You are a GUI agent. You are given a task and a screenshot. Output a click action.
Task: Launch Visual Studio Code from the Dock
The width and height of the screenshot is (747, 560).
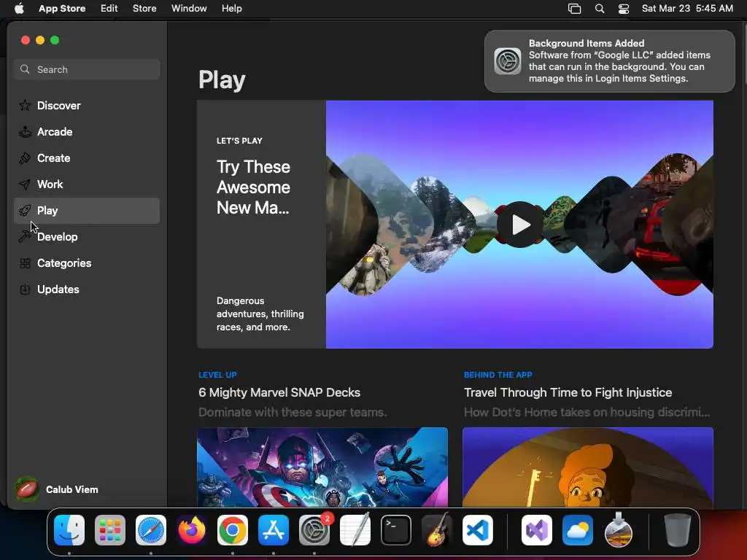point(477,530)
